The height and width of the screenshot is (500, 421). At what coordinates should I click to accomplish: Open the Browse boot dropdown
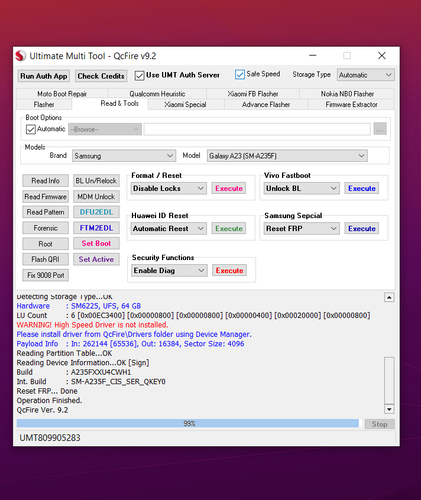point(105,129)
